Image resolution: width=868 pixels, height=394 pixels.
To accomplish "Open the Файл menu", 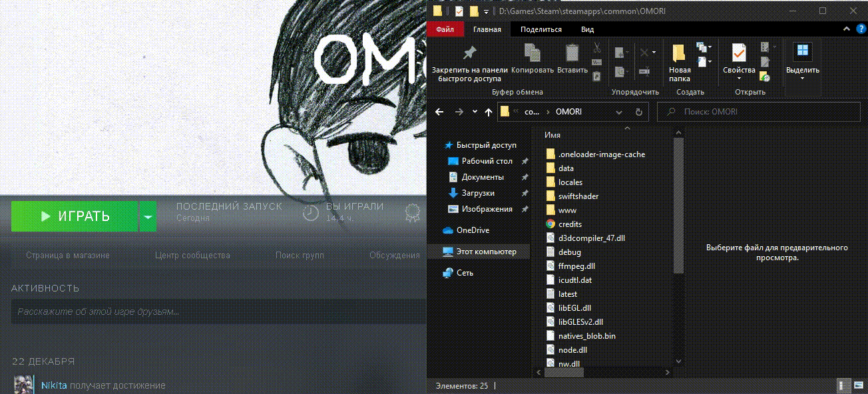I will (x=445, y=29).
